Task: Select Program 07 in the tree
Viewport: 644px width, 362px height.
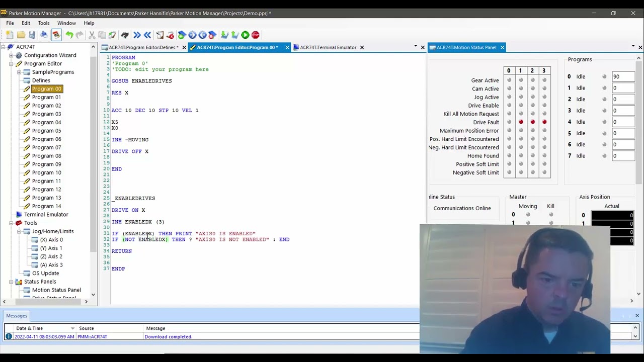Action: [x=46, y=147]
